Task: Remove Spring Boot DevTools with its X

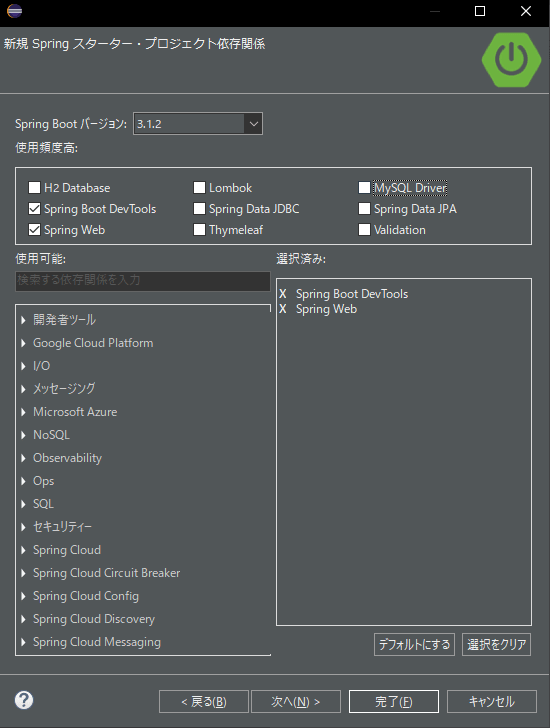Action: point(283,294)
